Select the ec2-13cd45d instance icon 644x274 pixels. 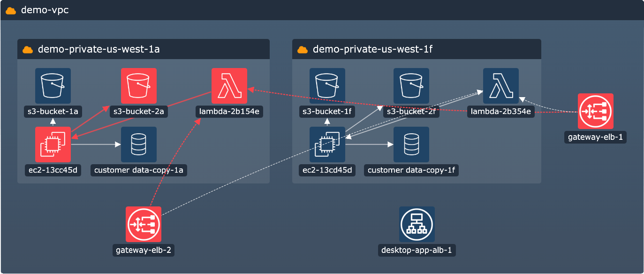click(327, 145)
